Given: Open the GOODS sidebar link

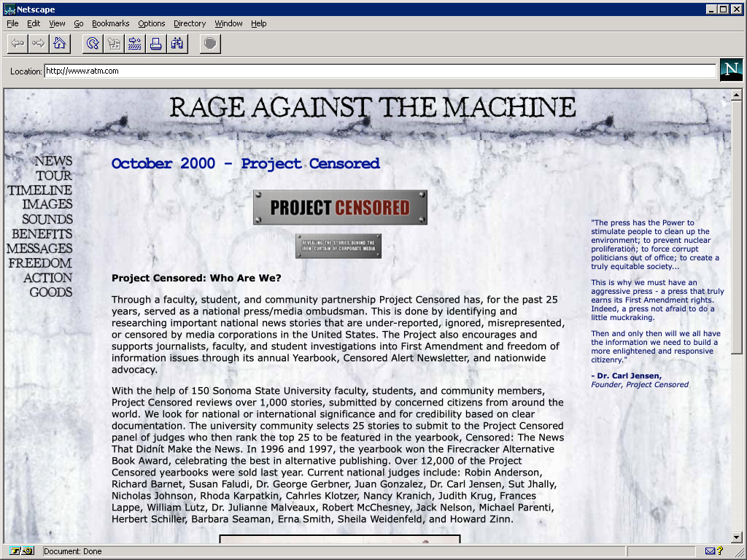Looking at the screenshot, I should 51,292.
